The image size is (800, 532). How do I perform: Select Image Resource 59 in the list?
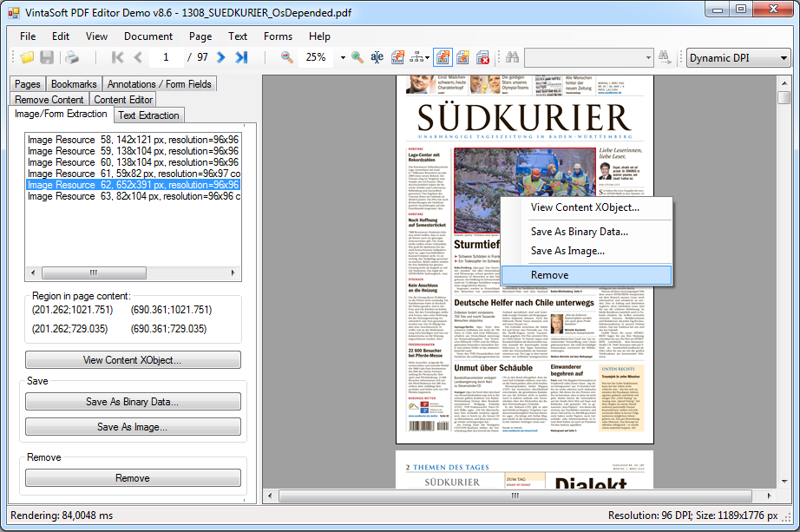[x=133, y=151]
